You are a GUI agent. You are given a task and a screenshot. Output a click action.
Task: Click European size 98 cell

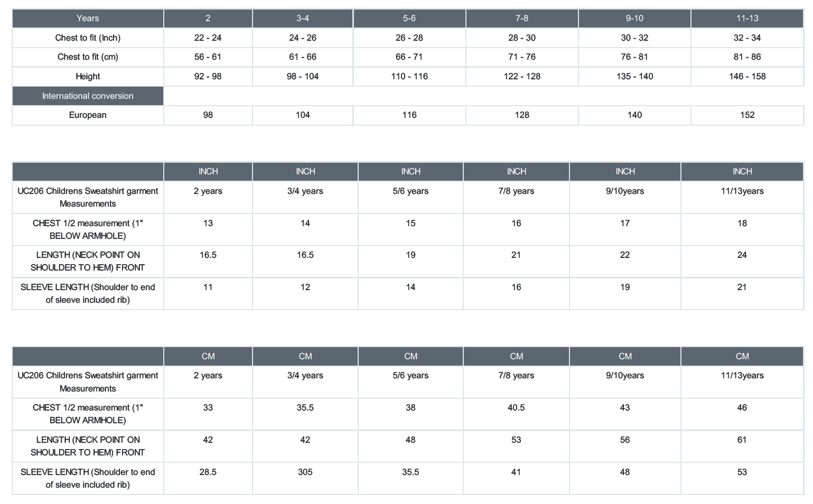point(208,115)
